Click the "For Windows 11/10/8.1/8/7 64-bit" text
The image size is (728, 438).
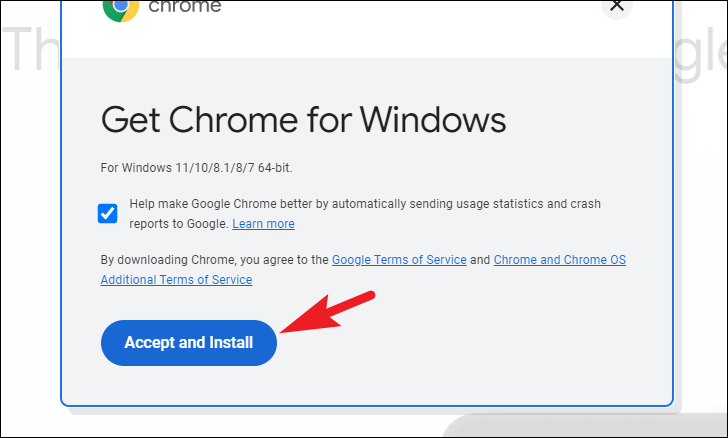tap(196, 168)
